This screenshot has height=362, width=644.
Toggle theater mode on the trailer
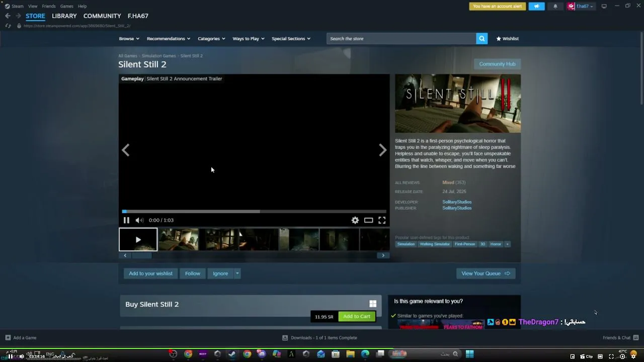[369, 220]
